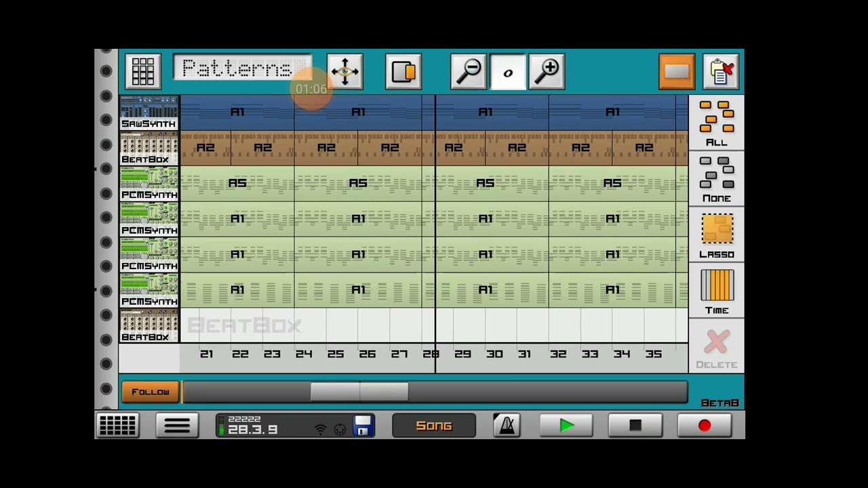Select SawSynth A1 pattern starting at bar 24
Screen dimensions: 868x488
[358, 113]
